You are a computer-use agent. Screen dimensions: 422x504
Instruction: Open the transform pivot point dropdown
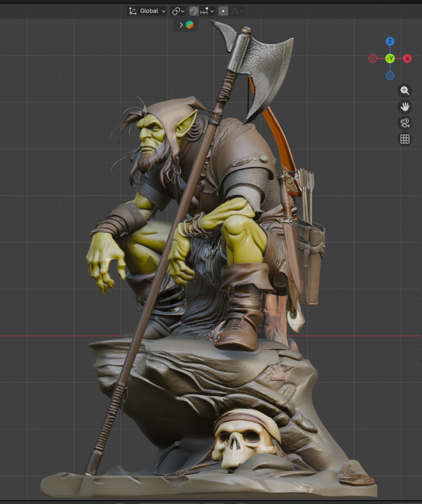tap(178, 11)
